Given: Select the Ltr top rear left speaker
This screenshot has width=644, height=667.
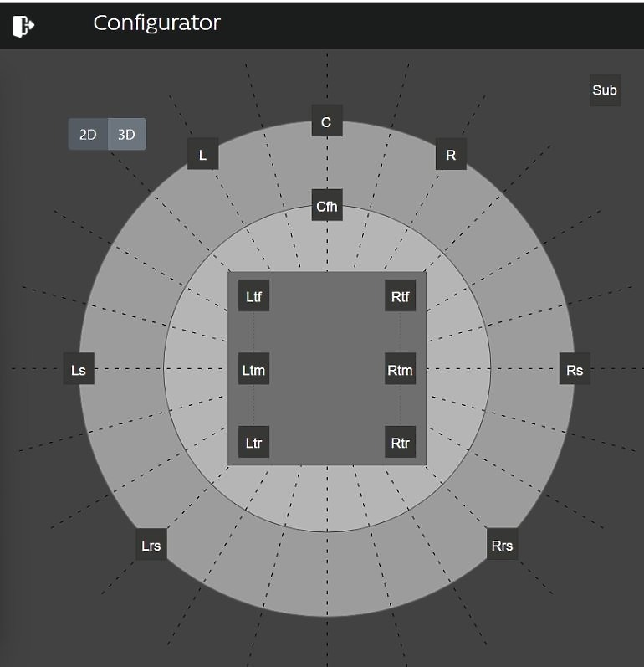Looking at the screenshot, I should [x=253, y=442].
